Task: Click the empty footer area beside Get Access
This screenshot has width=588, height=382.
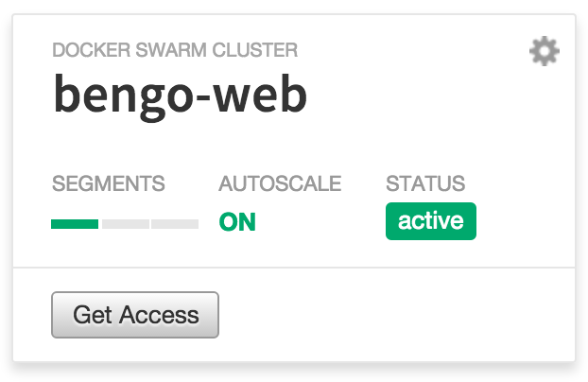Action: tap(397, 315)
